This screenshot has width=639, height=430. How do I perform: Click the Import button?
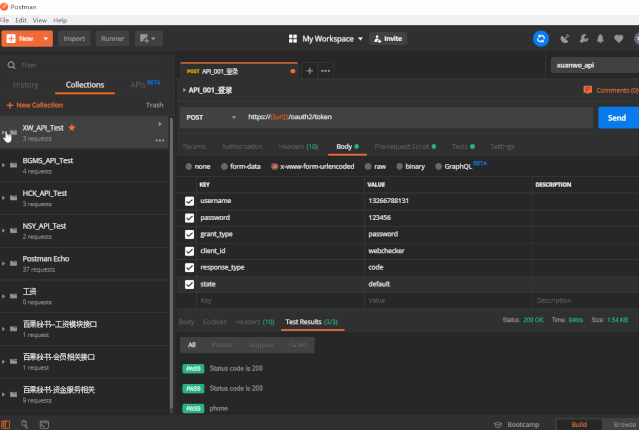click(74, 39)
